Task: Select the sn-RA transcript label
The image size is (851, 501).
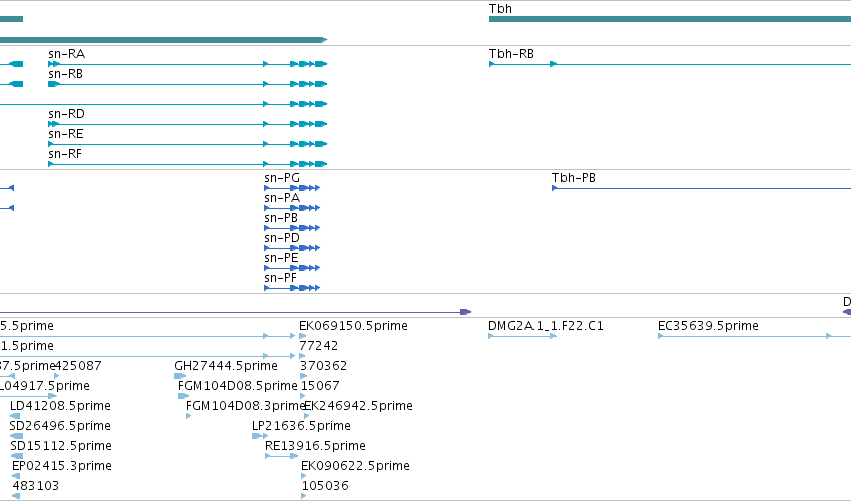Action: [66, 54]
